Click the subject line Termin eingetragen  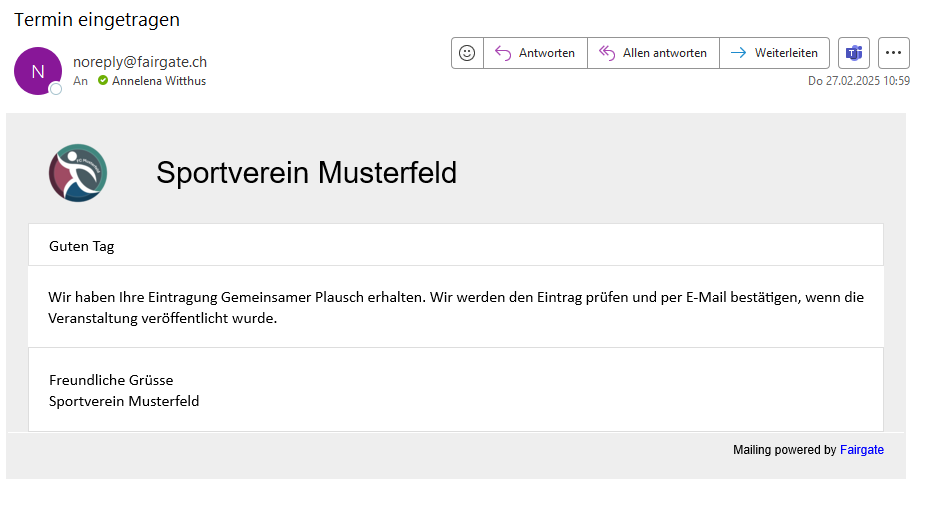click(97, 20)
